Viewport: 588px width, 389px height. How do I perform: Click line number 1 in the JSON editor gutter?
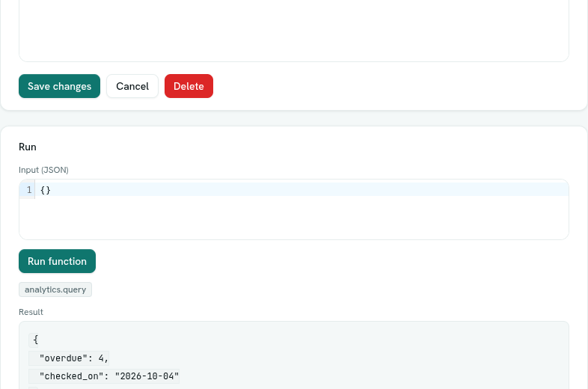(28, 190)
